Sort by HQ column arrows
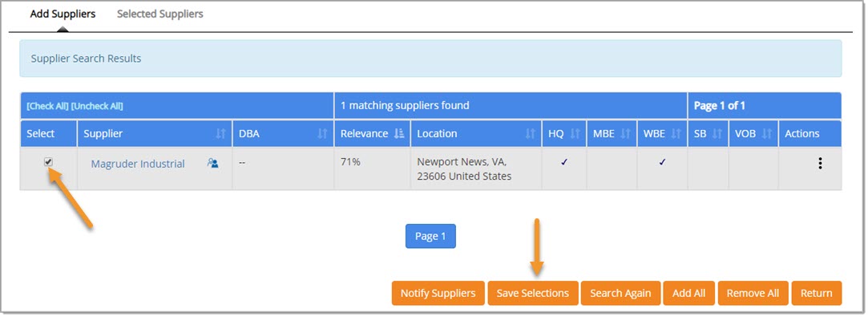868x317 pixels. 575,133
